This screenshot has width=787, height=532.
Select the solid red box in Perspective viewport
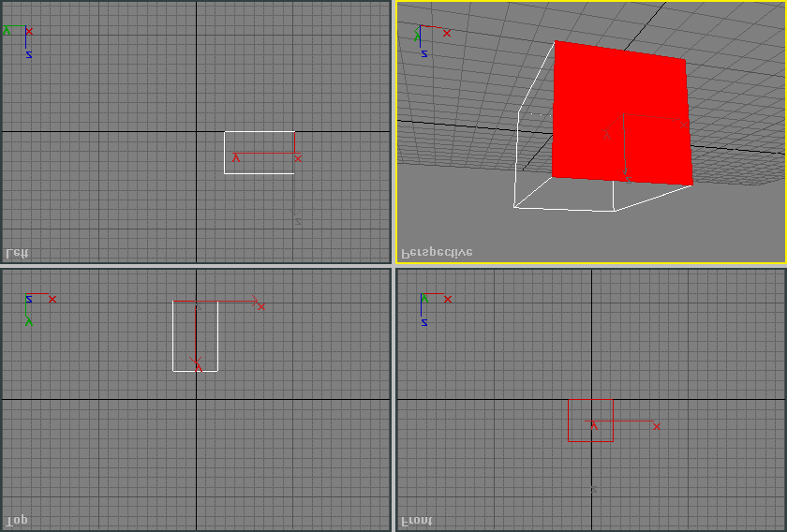[621, 113]
